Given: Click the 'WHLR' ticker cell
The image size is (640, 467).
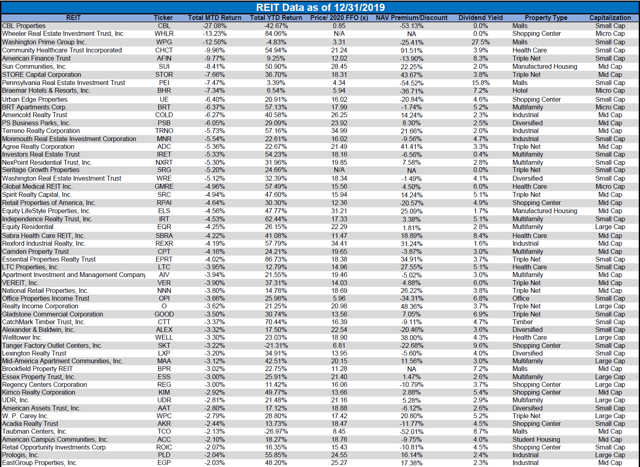Looking at the screenshot, I should (164, 33).
